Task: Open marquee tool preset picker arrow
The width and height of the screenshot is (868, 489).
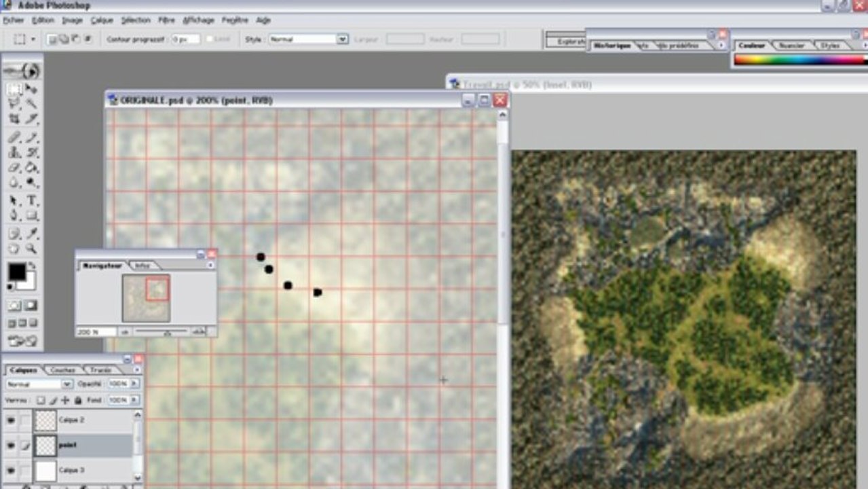Action: 33,39
